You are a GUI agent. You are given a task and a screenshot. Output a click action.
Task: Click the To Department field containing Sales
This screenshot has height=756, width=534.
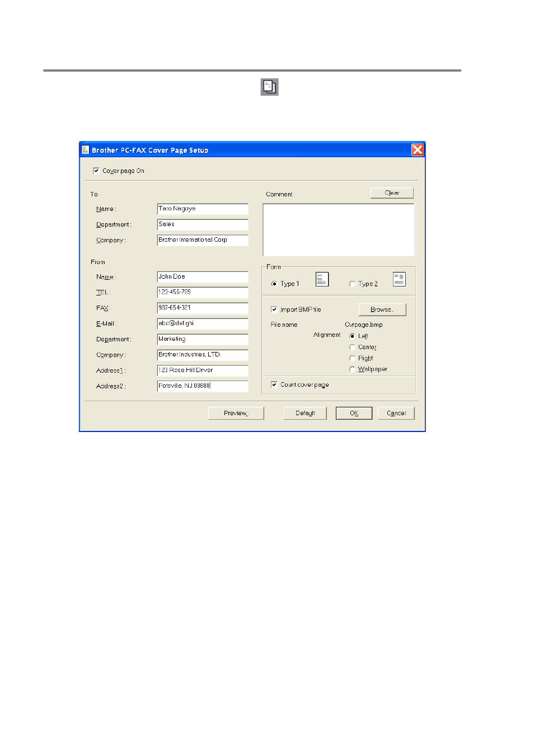click(x=203, y=224)
